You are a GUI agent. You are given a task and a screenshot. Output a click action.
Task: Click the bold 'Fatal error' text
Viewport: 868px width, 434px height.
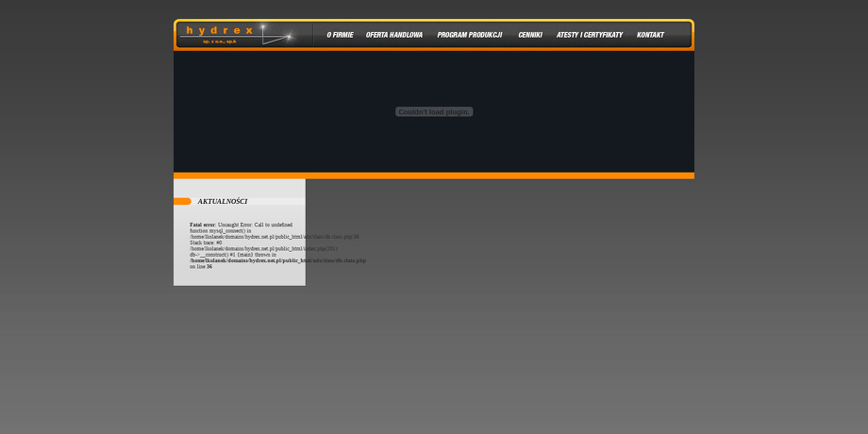pos(202,225)
